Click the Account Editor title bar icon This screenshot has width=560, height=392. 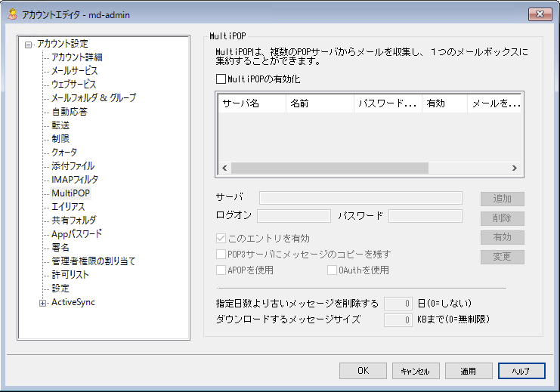click(13, 14)
